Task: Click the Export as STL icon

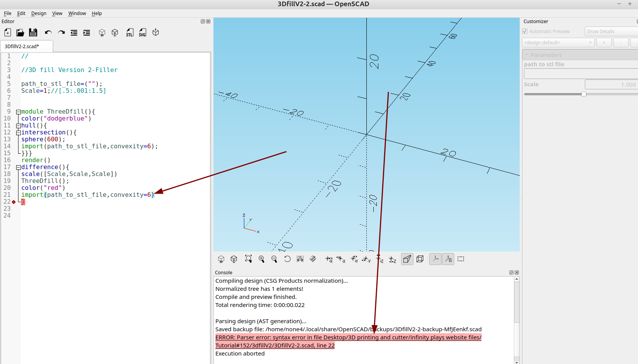Action: click(x=130, y=33)
